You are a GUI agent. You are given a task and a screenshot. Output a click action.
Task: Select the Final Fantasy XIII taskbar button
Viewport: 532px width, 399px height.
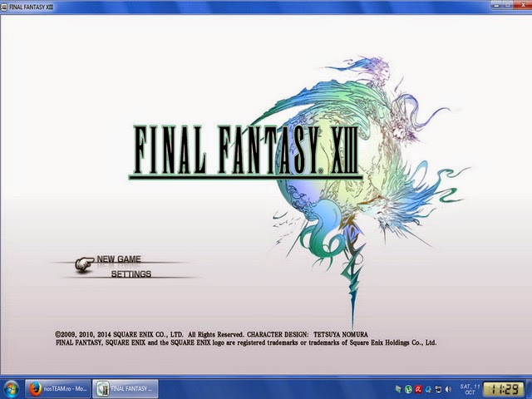pyautogui.click(x=126, y=389)
